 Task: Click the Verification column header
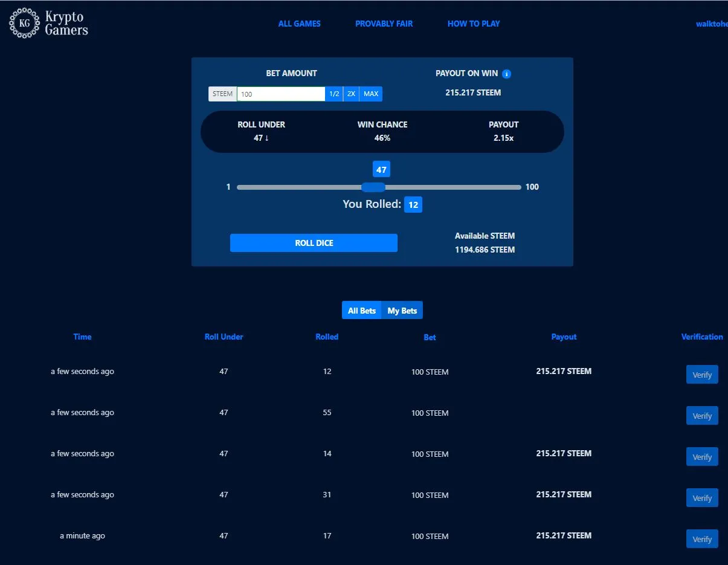pyautogui.click(x=702, y=337)
